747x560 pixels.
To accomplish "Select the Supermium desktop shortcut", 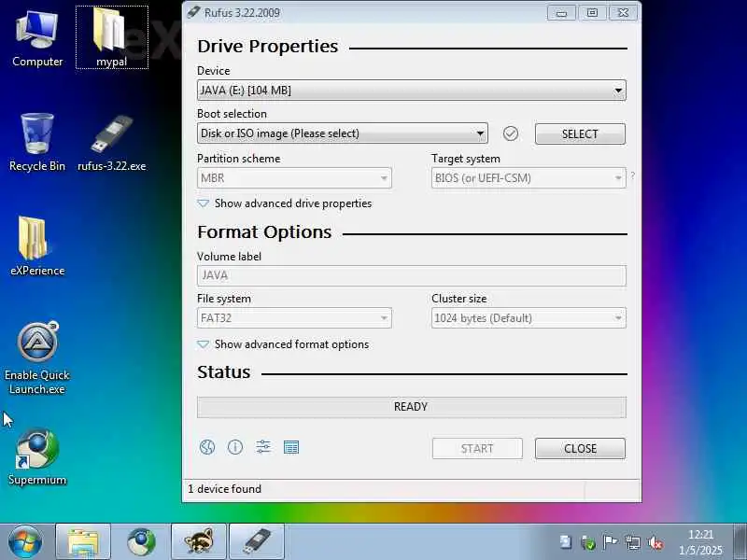I will point(37,457).
